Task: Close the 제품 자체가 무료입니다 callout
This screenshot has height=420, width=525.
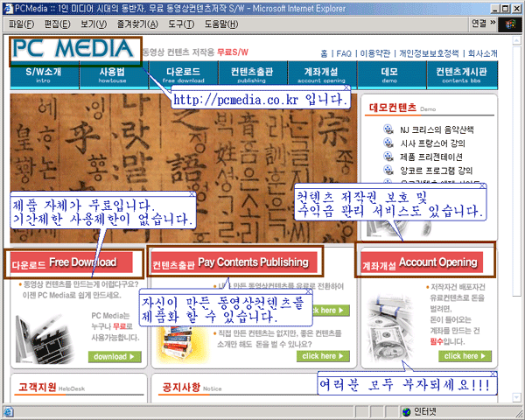Action: click(x=192, y=194)
